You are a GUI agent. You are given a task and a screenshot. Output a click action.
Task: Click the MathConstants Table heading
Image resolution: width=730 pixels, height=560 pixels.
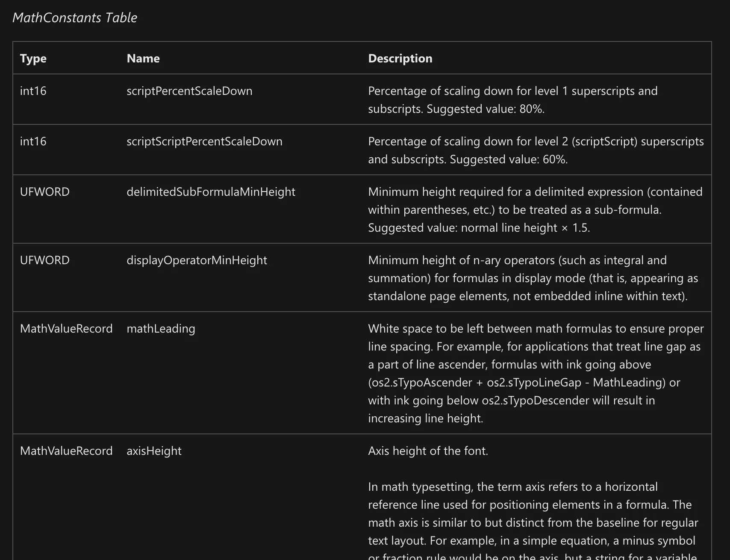(x=75, y=18)
